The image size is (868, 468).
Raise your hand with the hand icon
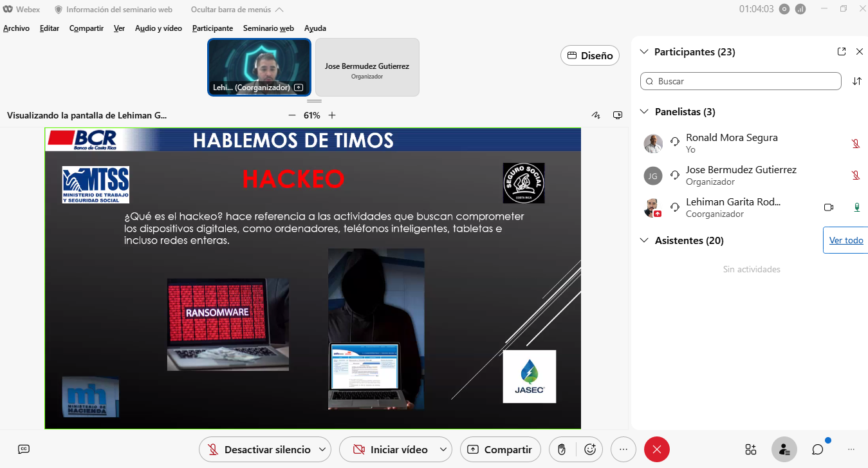(x=562, y=450)
